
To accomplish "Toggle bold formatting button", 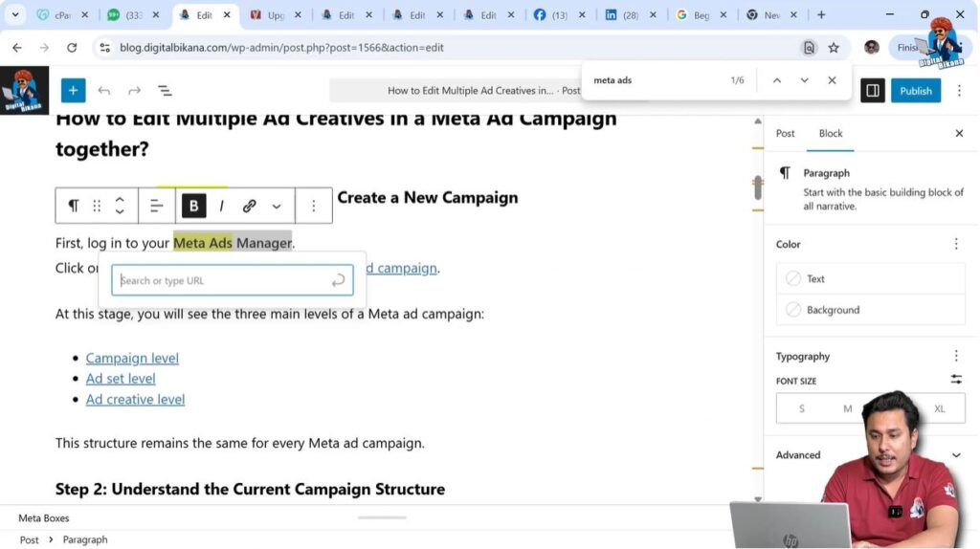I will click(x=194, y=206).
